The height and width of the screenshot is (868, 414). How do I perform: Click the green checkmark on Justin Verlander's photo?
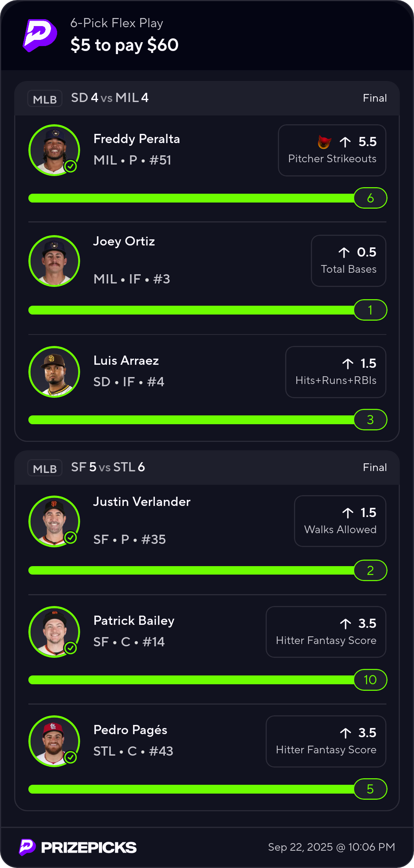[x=71, y=538]
